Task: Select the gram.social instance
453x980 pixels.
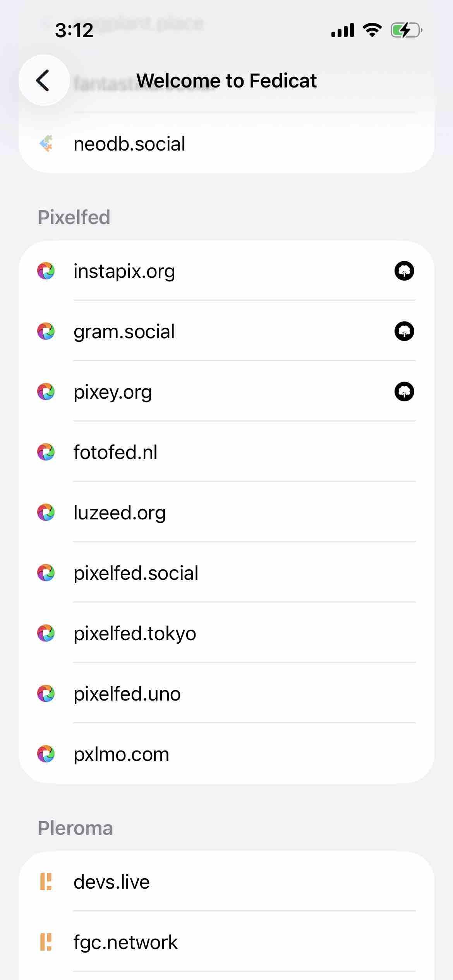Action: point(124,332)
